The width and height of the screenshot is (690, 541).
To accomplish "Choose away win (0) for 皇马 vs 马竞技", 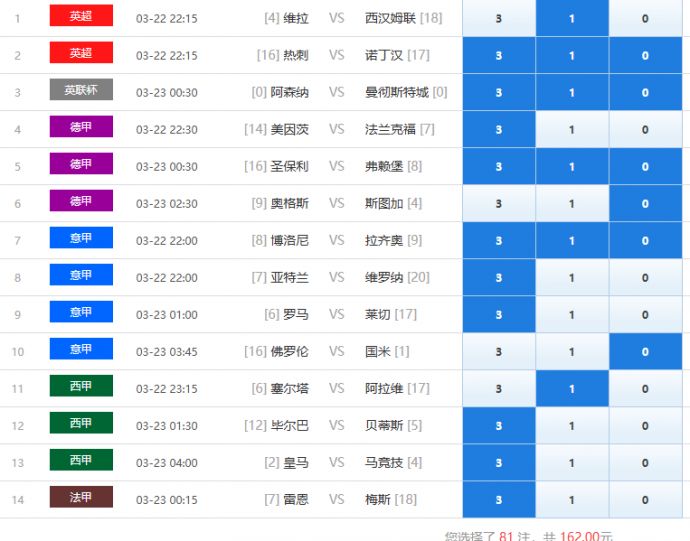I will coord(645,463).
